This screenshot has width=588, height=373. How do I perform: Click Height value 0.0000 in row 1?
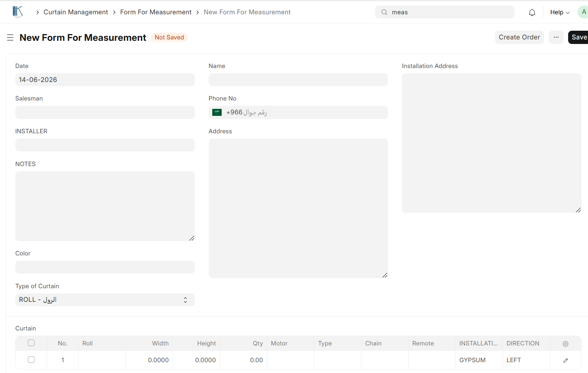(x=205, y=360)
